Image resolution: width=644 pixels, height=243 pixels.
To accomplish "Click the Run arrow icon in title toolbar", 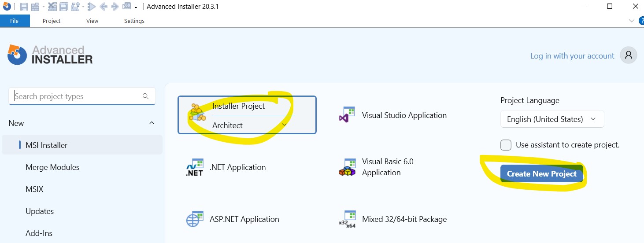I will 91,7.
